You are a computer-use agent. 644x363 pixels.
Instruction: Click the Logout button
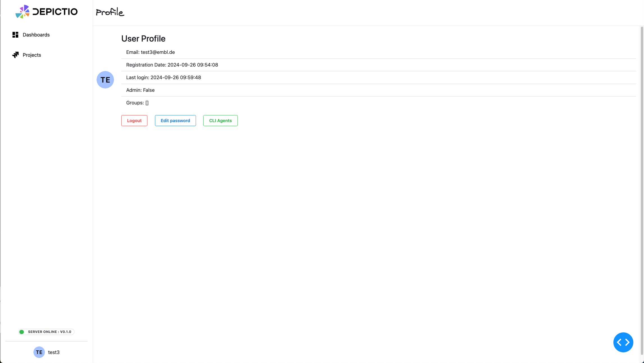[x=134, y=120]
